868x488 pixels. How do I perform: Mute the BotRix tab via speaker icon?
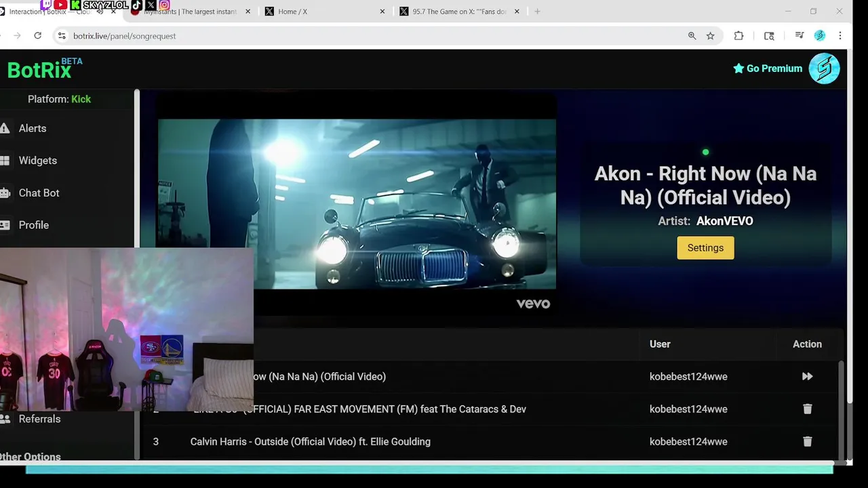(x=100, y=12)
